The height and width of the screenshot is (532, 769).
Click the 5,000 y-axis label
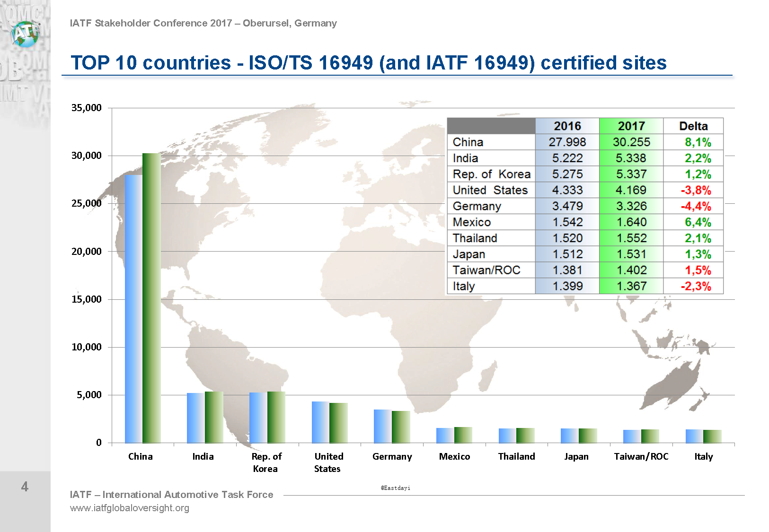click(89, 395)
